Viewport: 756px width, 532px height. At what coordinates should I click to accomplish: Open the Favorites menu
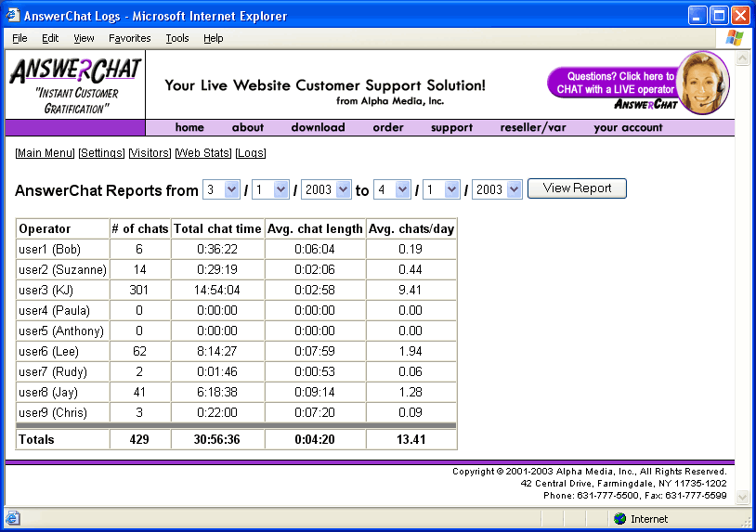coord(129,38)
